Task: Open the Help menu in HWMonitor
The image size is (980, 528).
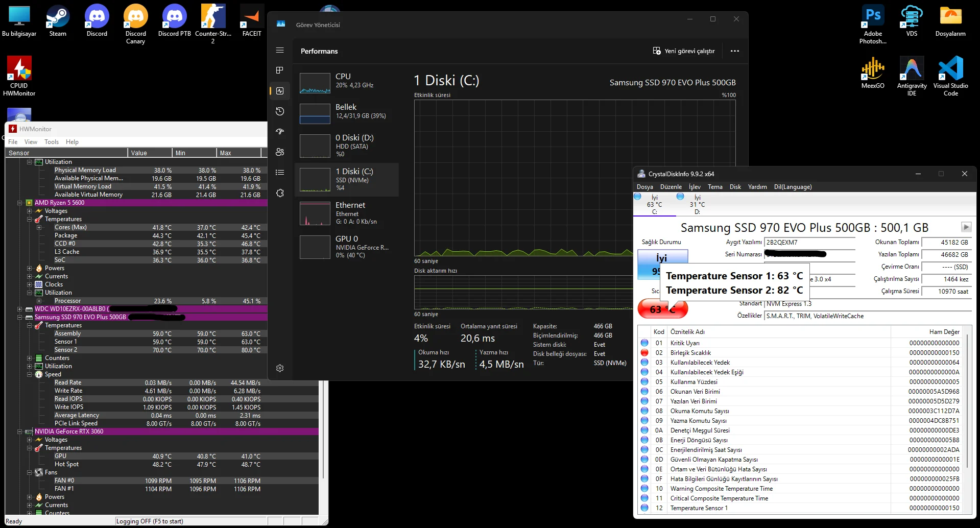Action: 72,142
